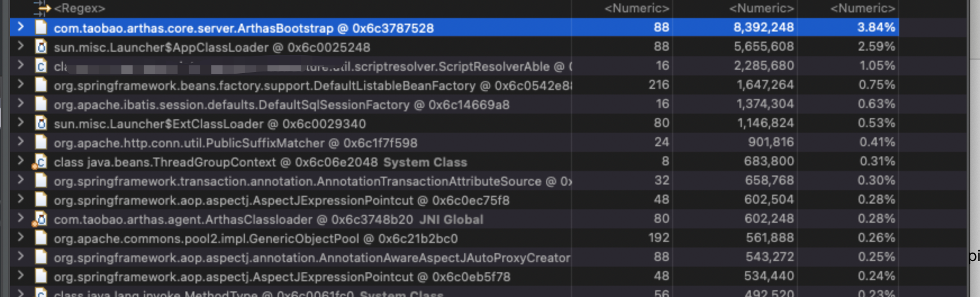Click the AnnotationAwareAspectJAutoProxyCreator object icon

(x=40, y=257)
